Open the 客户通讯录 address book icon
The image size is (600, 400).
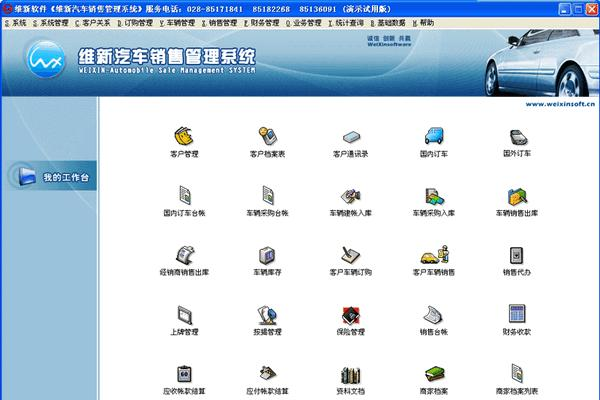coord(351,137)
